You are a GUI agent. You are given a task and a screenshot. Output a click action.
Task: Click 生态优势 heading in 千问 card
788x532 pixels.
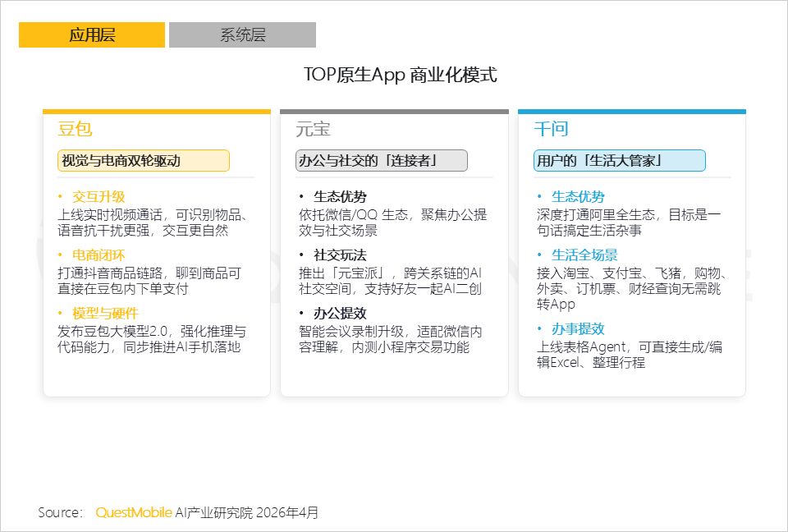pos(578,196)
